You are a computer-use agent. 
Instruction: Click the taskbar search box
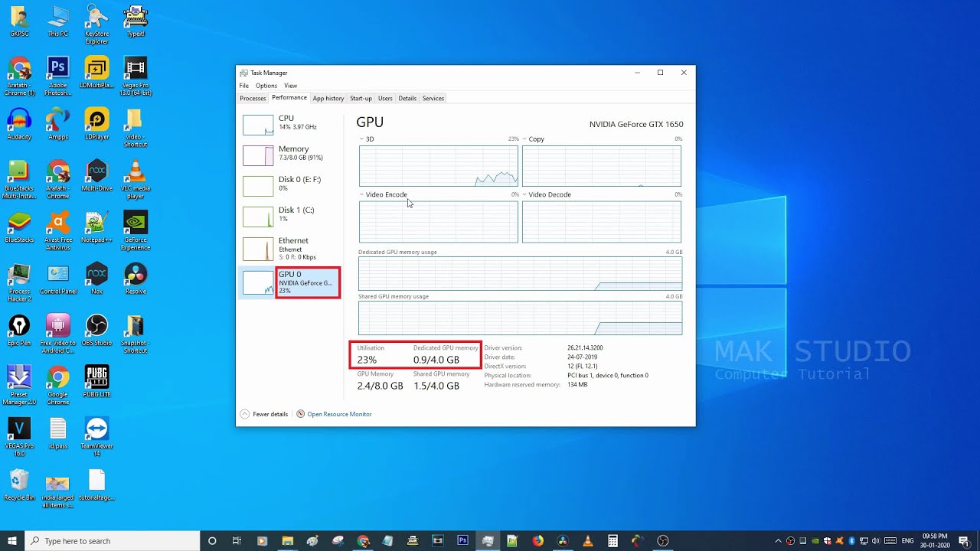tap(113, 541)
